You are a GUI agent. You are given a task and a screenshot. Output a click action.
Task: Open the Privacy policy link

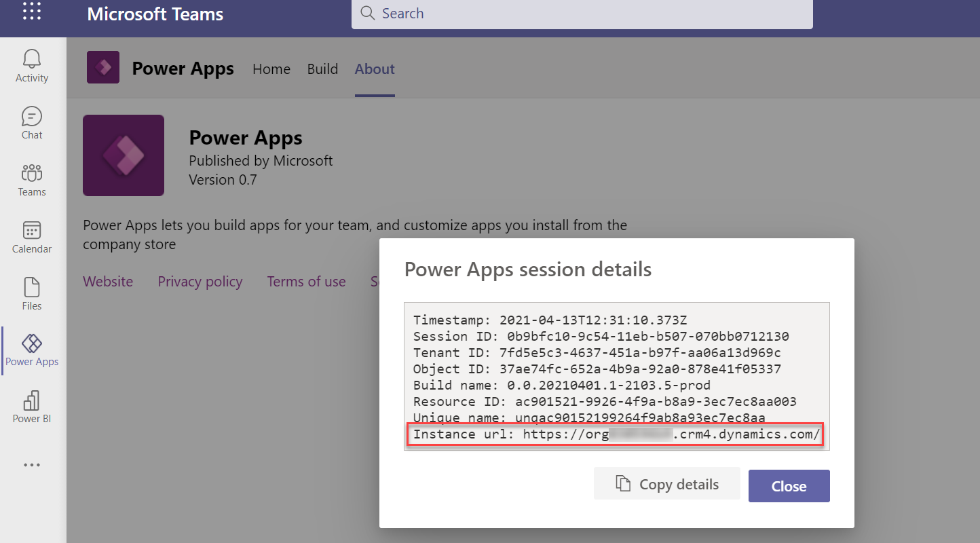pyautogui.click(x=200, y=282)
